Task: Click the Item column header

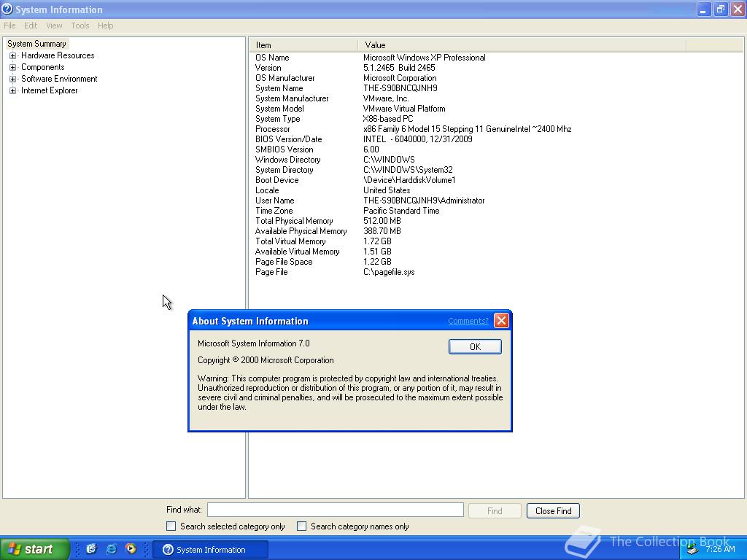Action: click(x=303, y=45)
